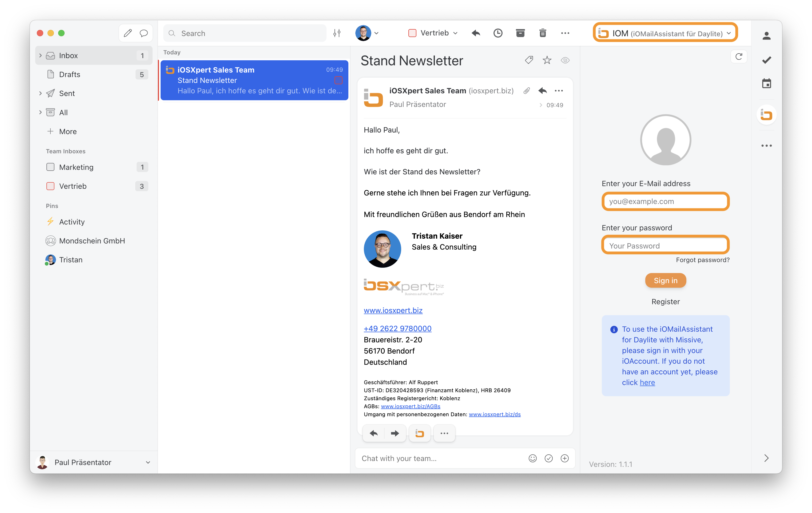This screenshot has height=513, width=812.
Task: Open the assignee avatar dropdown
Action: coord(367,33)
